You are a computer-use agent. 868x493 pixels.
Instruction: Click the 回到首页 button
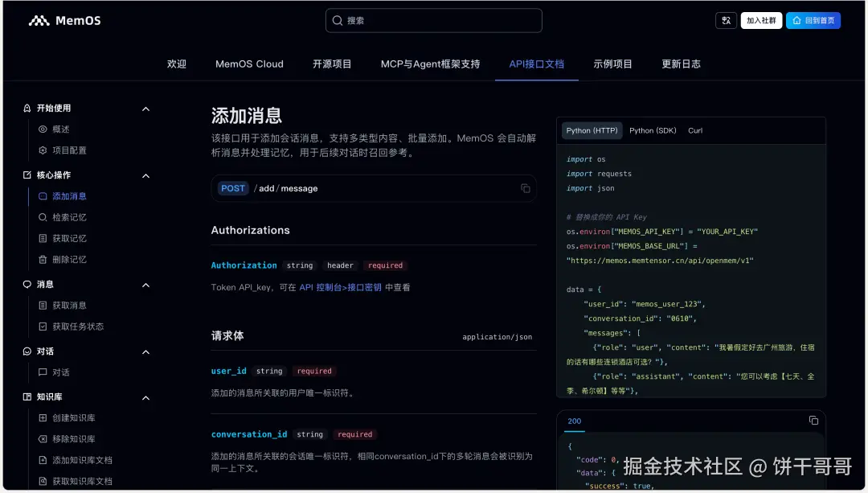coord(813,20)
